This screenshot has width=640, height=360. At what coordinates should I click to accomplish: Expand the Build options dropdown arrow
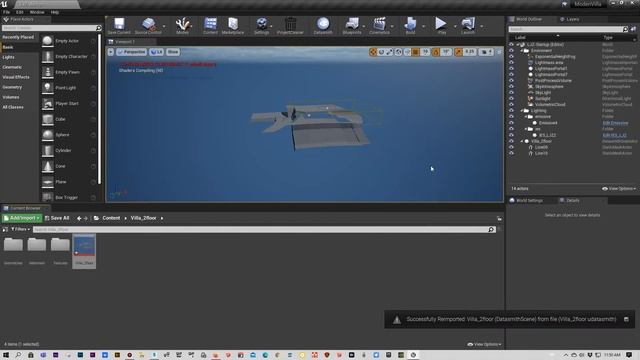click(x=423, y=27)
